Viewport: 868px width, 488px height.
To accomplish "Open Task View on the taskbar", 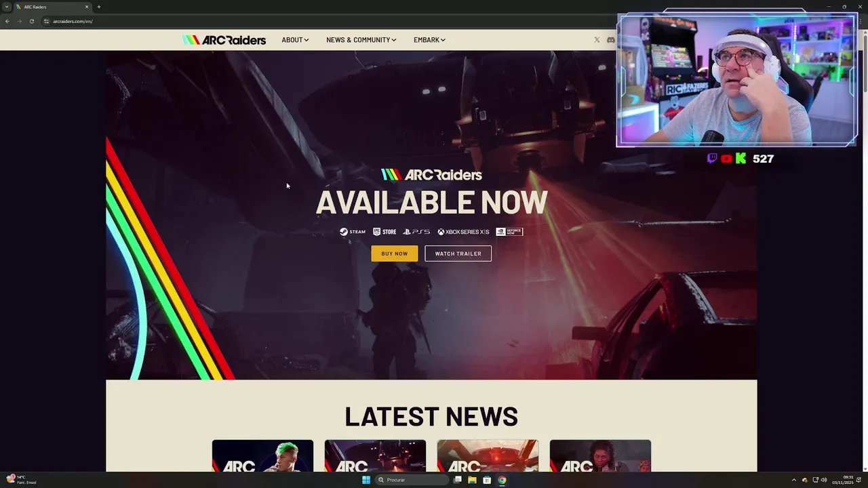I will coord(458,480).
